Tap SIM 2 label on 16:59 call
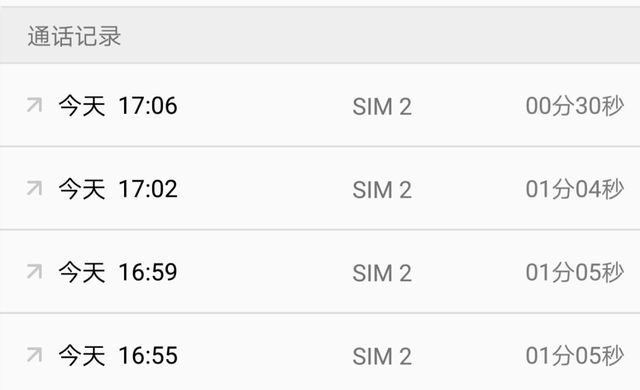 pyautogui.click(x=382, y=273)
